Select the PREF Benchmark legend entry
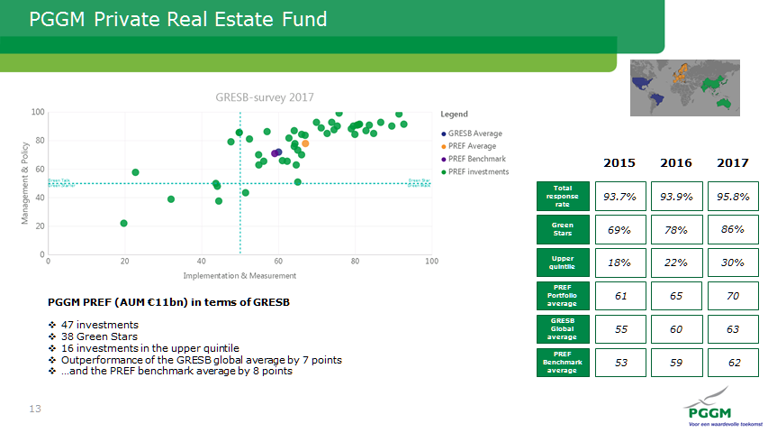This screenshot has height=432, width=768. [476, 159]
